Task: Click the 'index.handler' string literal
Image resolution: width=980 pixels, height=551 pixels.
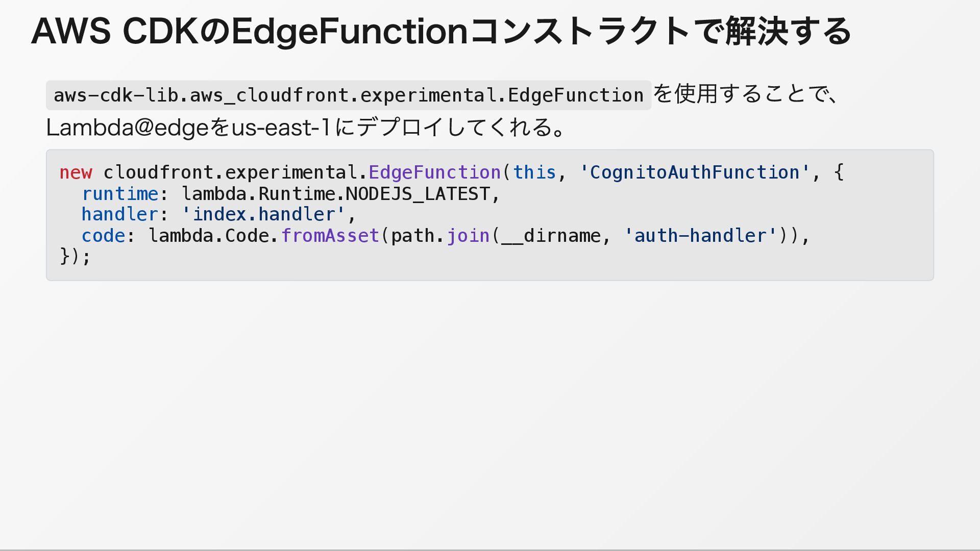Action: 263,215
